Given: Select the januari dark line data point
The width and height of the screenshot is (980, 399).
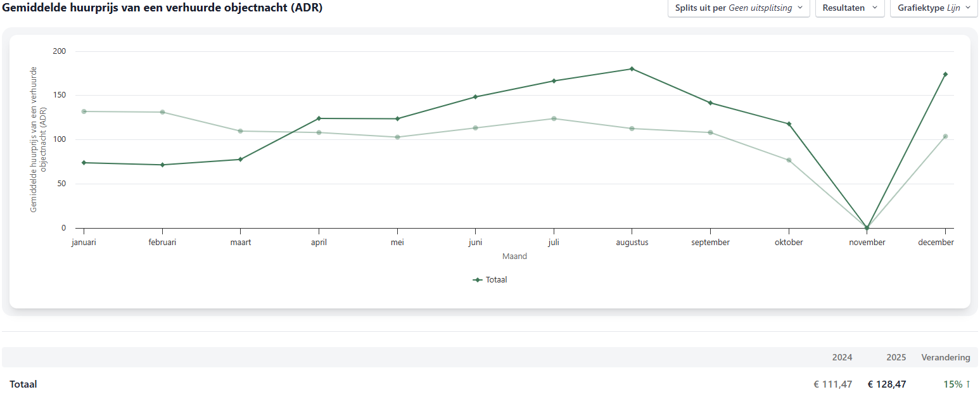Looking at the screenshot, I should [x=84, y=163].
